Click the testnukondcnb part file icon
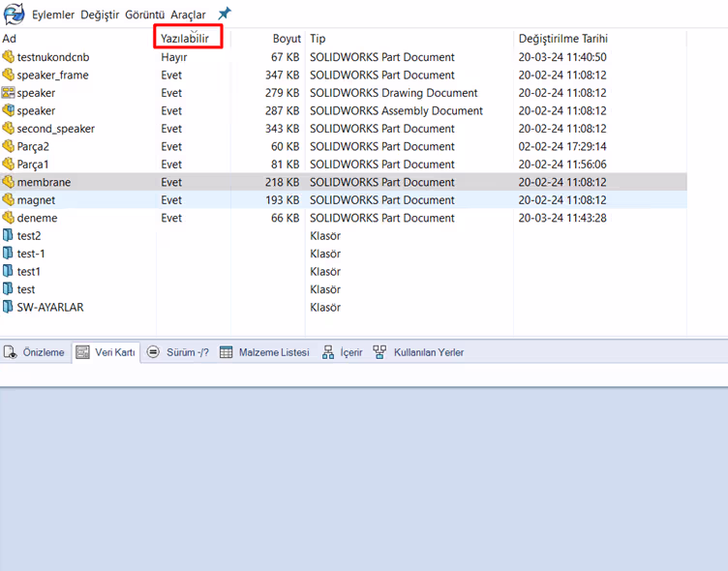The width and height of the screenshot is (728, 571). (x=8, y=57)
